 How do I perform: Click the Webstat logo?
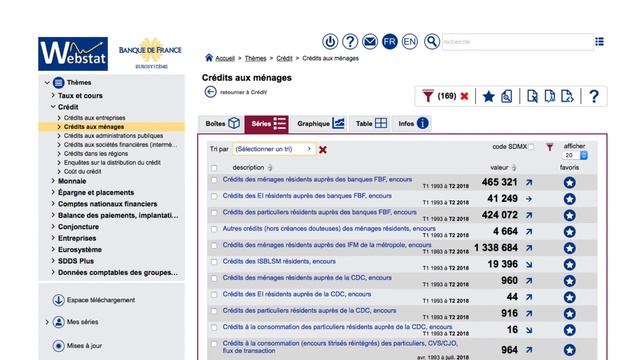[73, 54]
